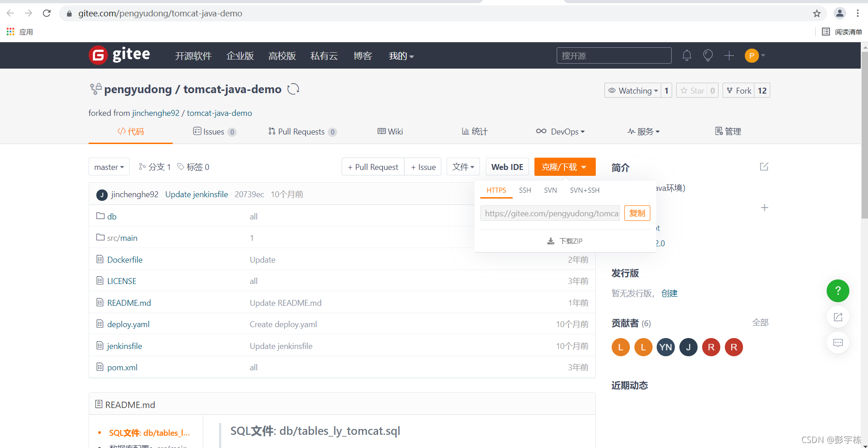This screenshot has width=868, height=448.
Task: Click the sync fork refresh icon beside repo name
Action: [293, 89]
